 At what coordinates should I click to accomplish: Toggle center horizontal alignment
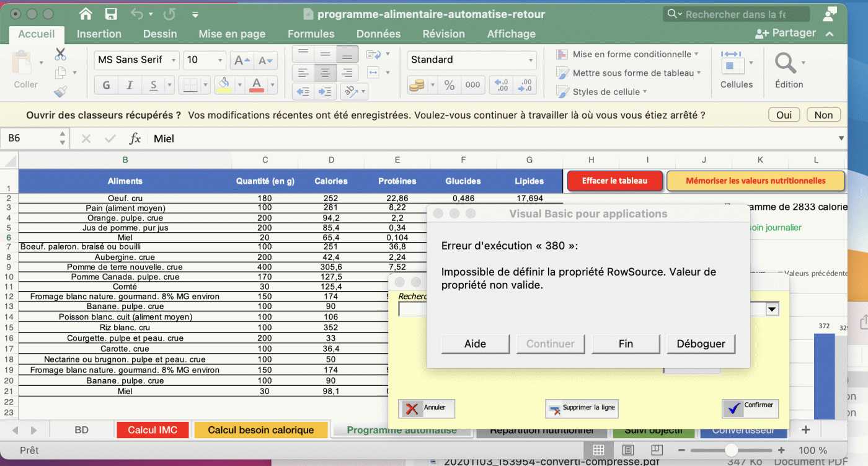[324, 73]
